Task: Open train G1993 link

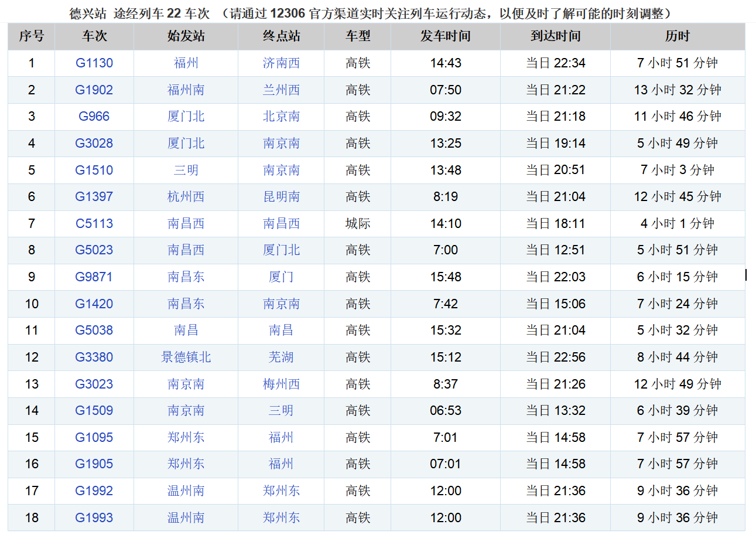Action: (94, 517)
